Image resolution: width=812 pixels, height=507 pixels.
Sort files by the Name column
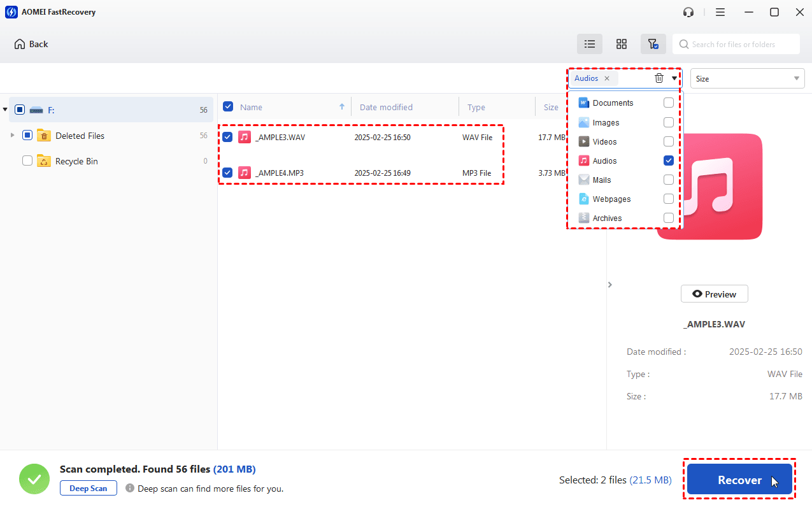[x=251, y=106]
